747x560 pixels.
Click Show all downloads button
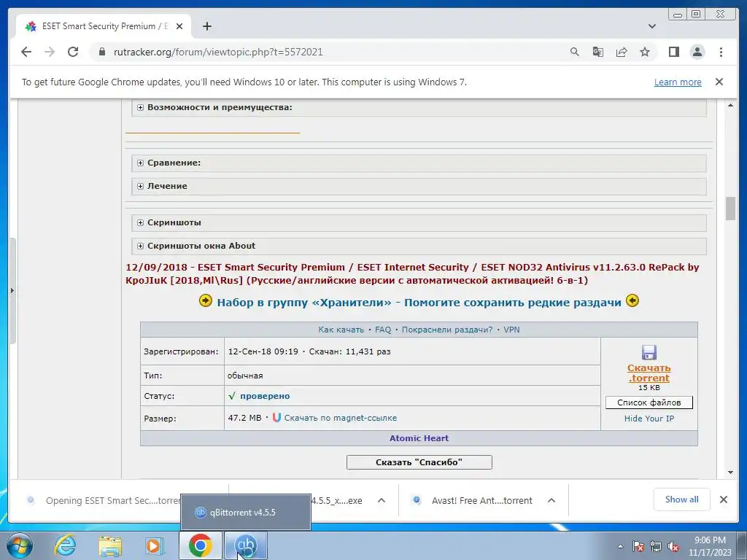pos(682,499)
